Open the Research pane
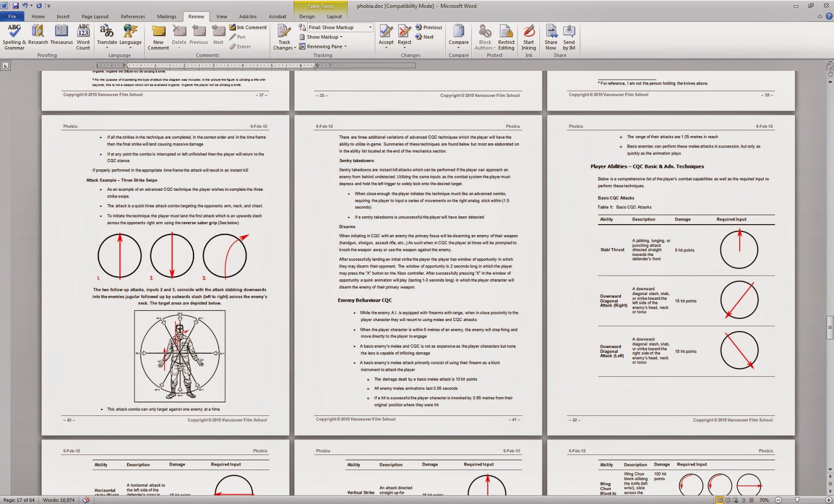This screenshot has height=504, width=834. pos(38,35)
